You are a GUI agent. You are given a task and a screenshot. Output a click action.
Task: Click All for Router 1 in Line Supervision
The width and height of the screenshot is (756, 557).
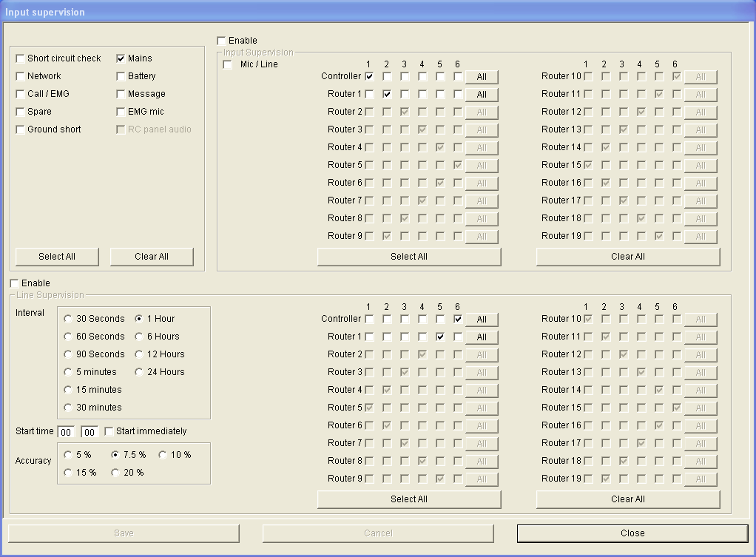point(482,337)
